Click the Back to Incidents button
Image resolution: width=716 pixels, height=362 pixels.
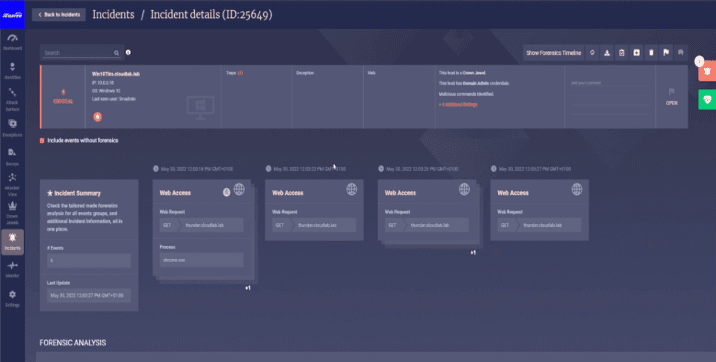coord(59,15)
